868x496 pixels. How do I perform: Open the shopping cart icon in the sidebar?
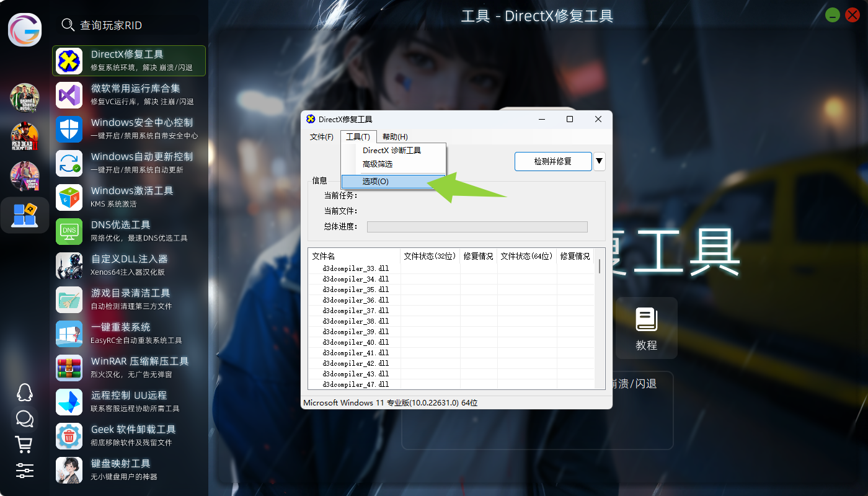point(24,444)
